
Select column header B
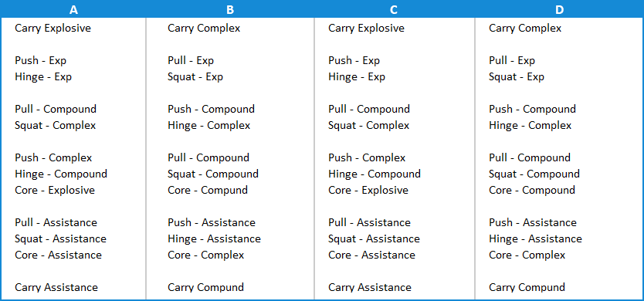[x=230, y=9]
